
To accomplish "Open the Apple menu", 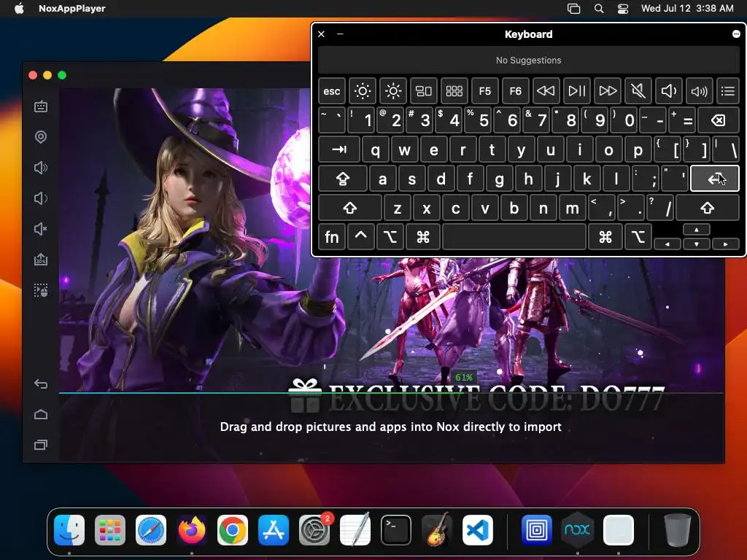I will click(x=19, y=8).
